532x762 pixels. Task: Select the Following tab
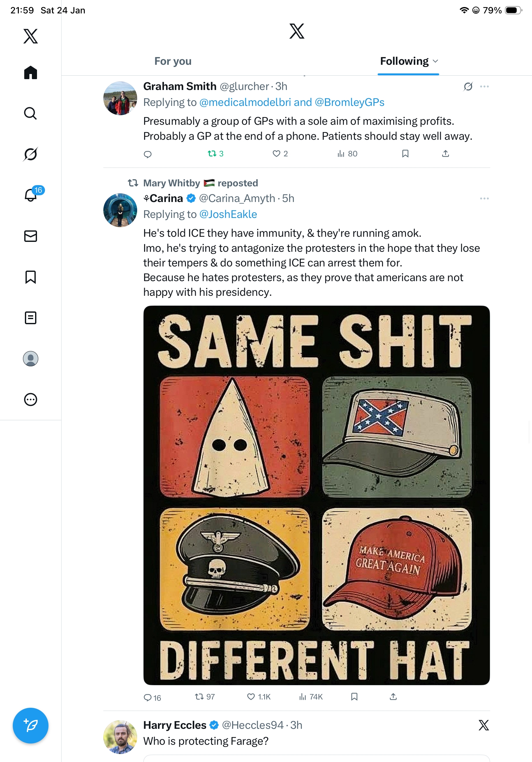pyautogui.click(x=404, y=61)
